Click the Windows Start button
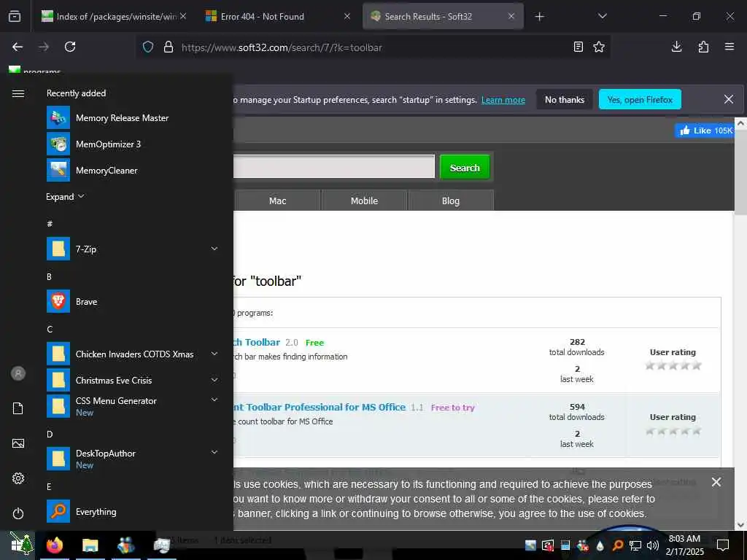Image resolution: width=747 pixels, height=560 pixels. coord(21,544)
